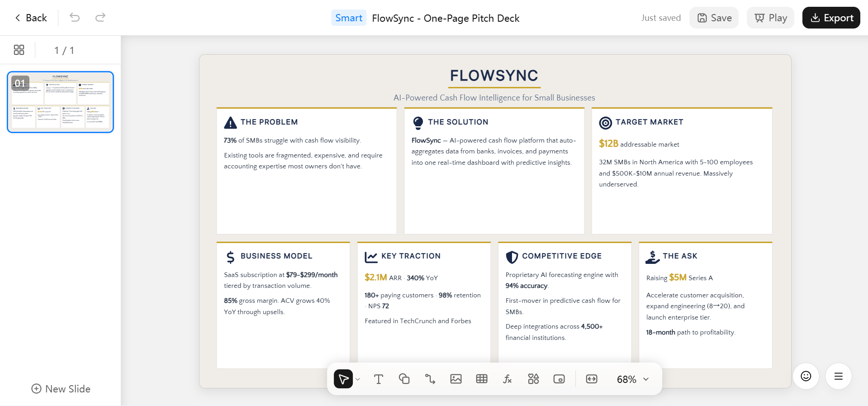
Task: Save the pitch deck
Action: point(714,18)
